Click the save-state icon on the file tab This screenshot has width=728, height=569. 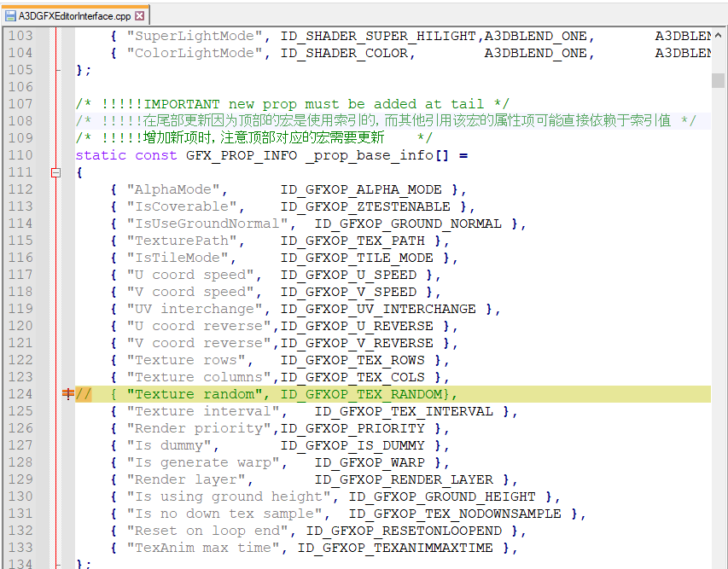click(x=10, y=15)
